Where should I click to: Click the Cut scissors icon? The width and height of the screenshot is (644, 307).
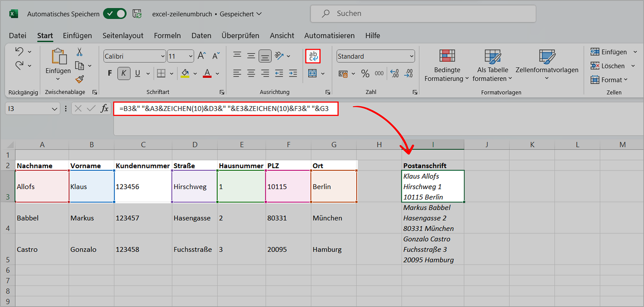79,52
